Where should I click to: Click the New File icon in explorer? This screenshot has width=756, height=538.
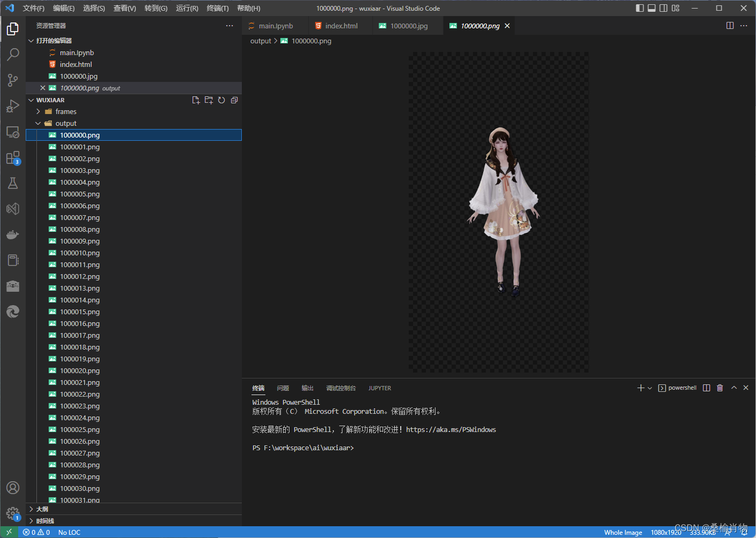tap(196, 100)
